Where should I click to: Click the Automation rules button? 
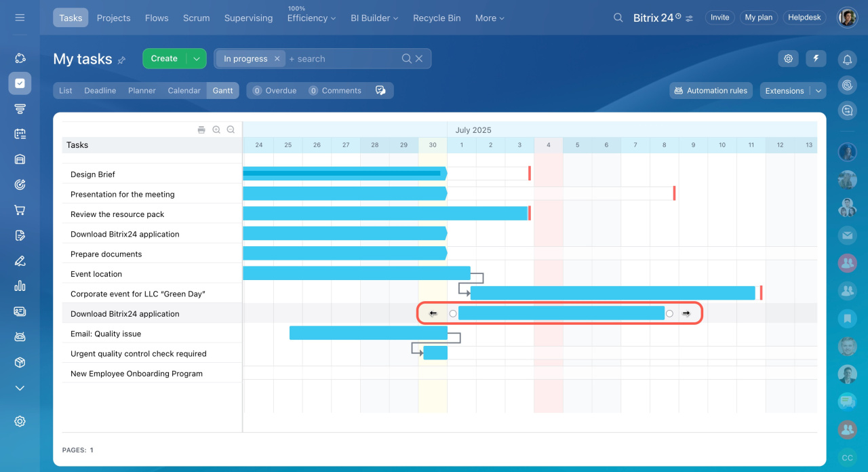(x=711, y=91)
